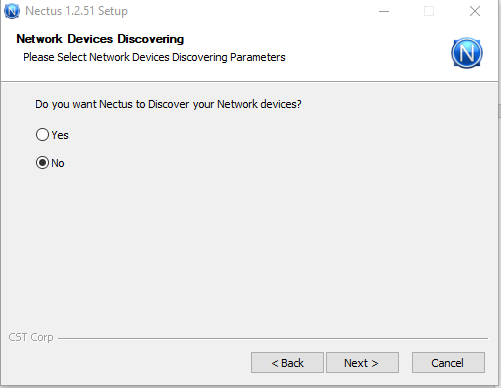The height and width of the screenshot is (388, 501).
Task: Select the No radio button
Action: point(42,163)
